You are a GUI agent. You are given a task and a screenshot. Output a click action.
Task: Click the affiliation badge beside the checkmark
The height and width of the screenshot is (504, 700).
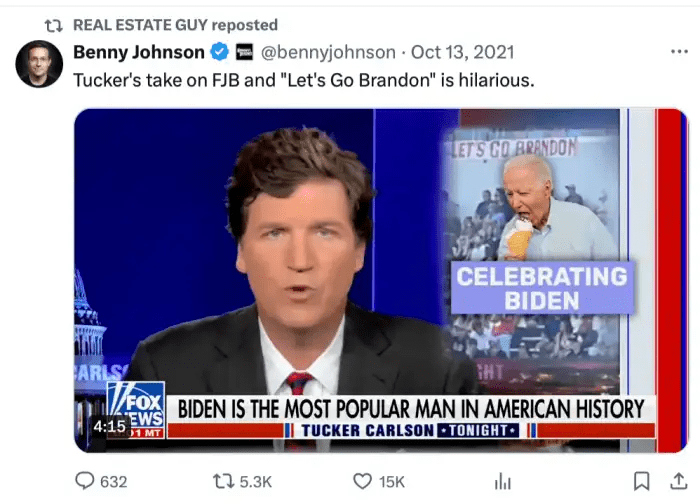point(244,52)
